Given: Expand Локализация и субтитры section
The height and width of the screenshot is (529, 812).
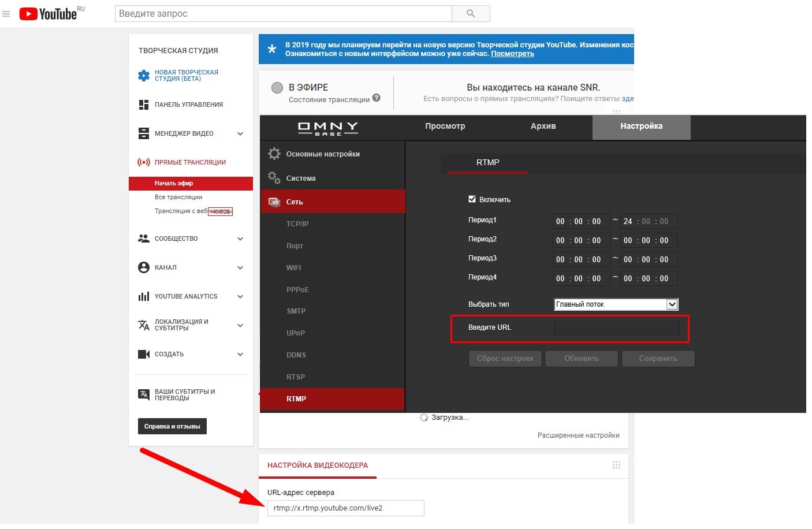Looking at the screenshot, I should point(240,325).
